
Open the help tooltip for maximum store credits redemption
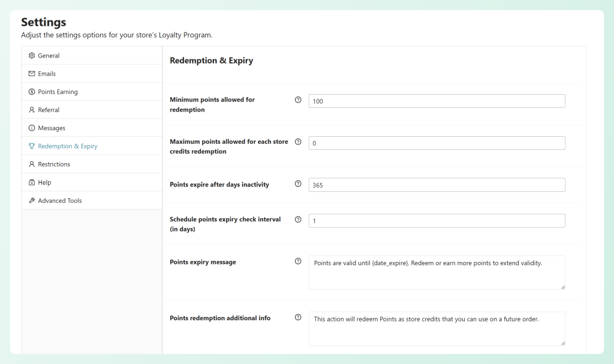pos(298,142)
